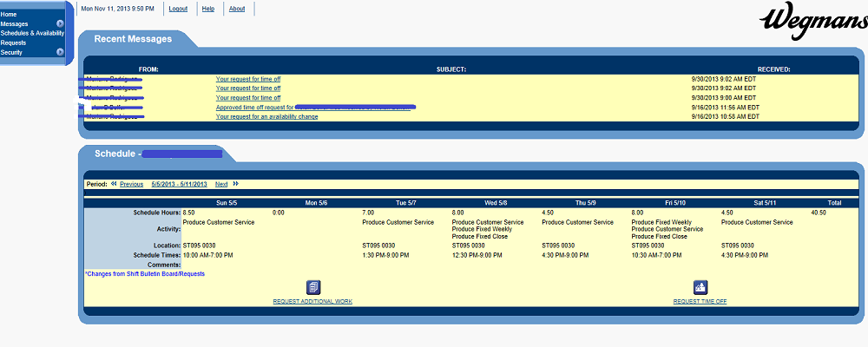Click the Request Time Off icon
This screenshot has width=868, height=347.
click(x=700, y=287)
